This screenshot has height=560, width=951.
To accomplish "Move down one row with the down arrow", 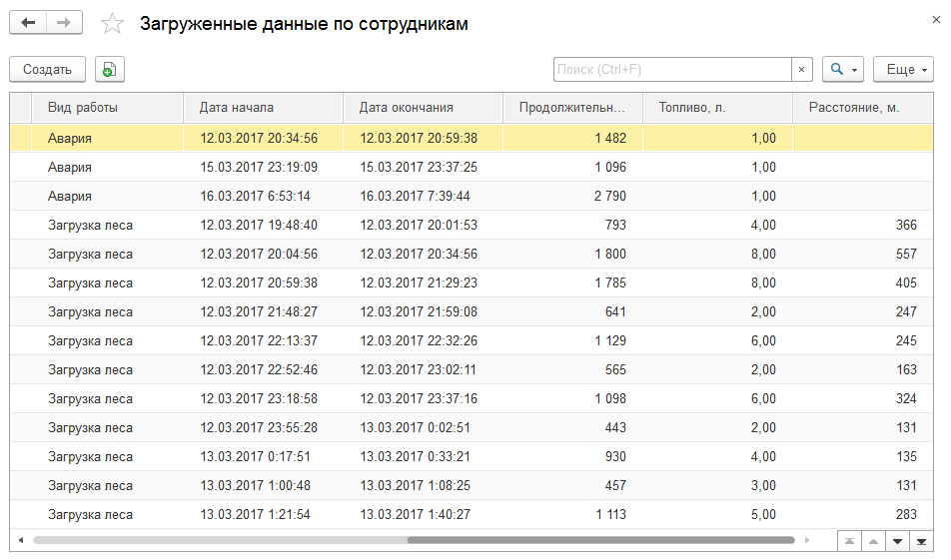I will click(x=898, y=541).
